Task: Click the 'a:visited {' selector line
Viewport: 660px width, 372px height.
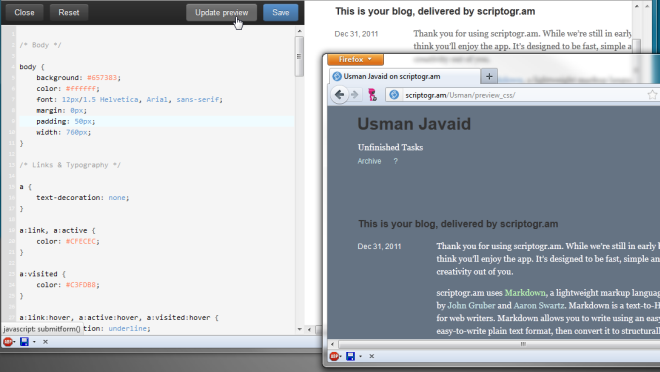Action: point(43,274)
